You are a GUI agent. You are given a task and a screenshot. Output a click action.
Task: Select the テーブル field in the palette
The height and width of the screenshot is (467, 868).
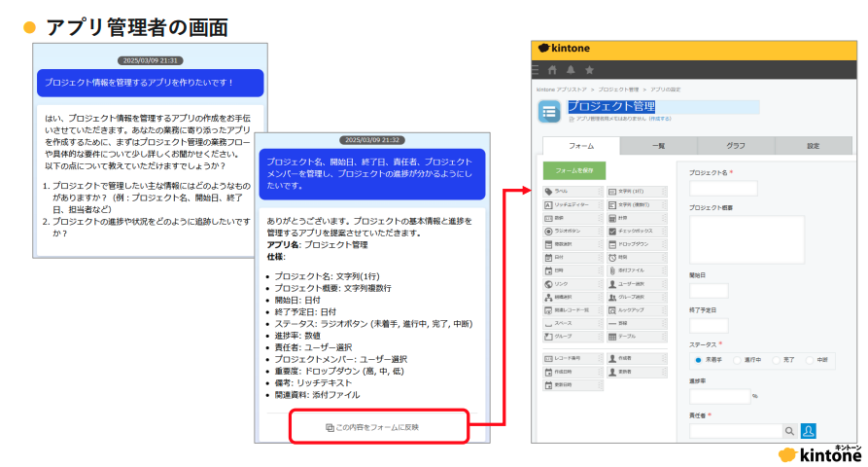tap(638, 337)
